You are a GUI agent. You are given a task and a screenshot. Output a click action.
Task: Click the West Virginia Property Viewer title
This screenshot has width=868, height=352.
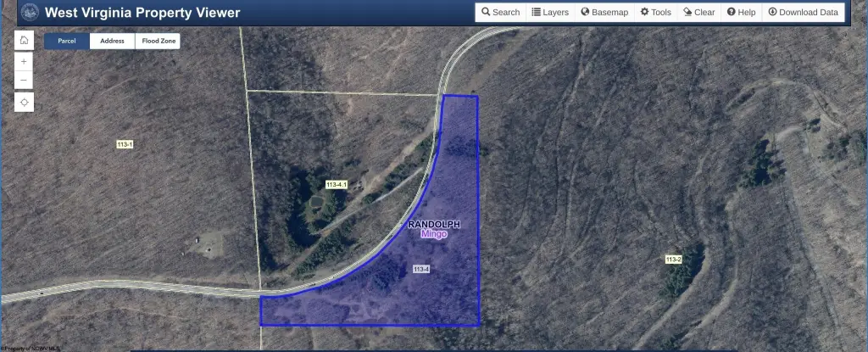pyautogui.click(x=142, y=12)
